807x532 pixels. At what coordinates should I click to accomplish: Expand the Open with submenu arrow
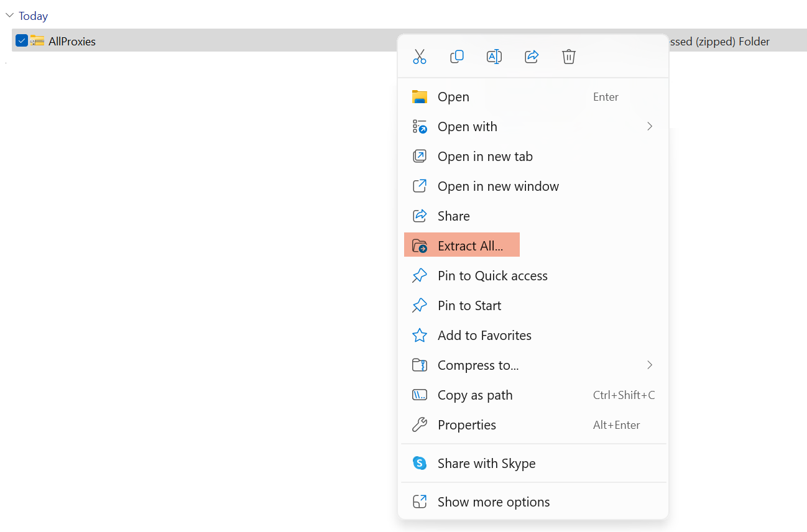tap(650, 127)
